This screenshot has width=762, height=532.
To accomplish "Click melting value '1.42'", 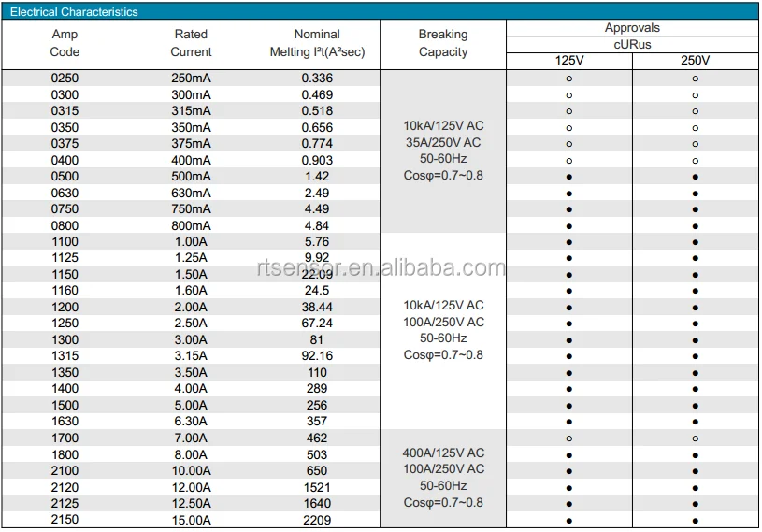I will [317, 177].
